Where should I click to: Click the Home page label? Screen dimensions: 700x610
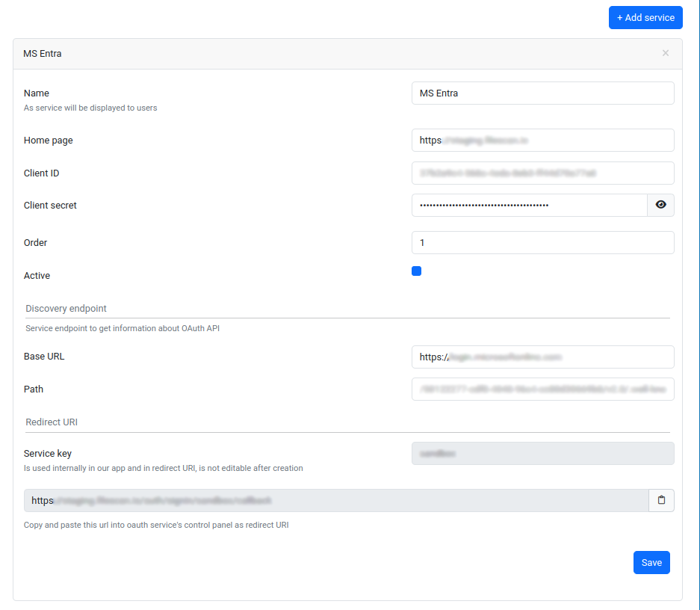pos(49,141)
